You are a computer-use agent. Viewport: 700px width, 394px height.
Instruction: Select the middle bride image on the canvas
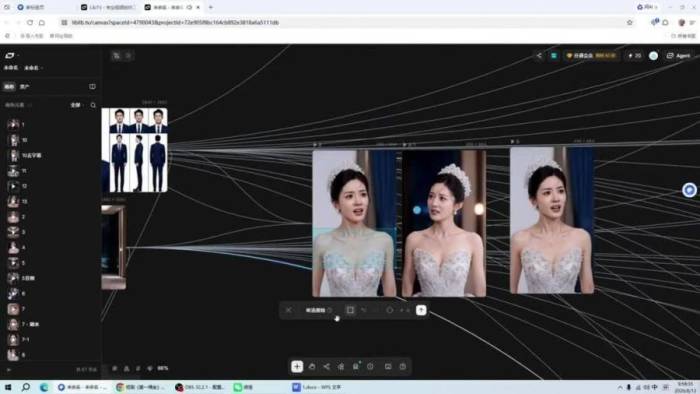pyautogui.click(x=444, y=223)
